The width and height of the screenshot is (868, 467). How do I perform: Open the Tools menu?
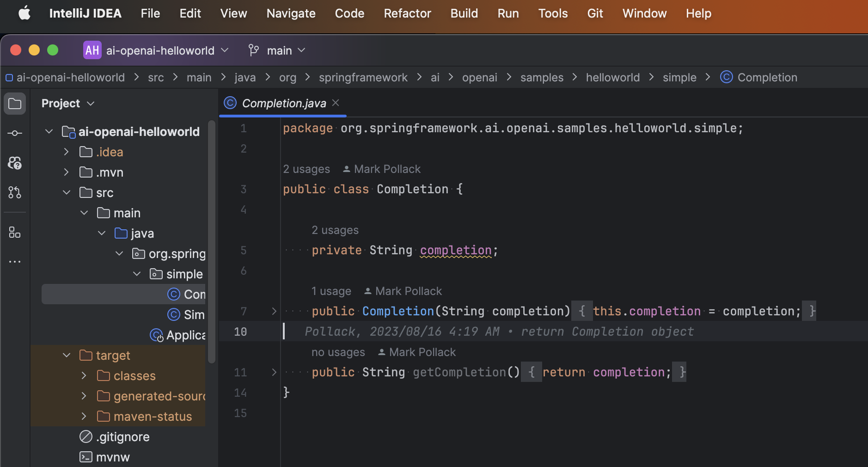click(553, 13)
